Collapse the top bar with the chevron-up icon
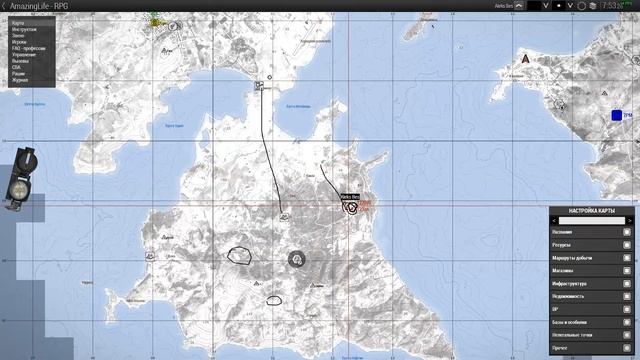 pyautogui.click(x=519, y=6)
